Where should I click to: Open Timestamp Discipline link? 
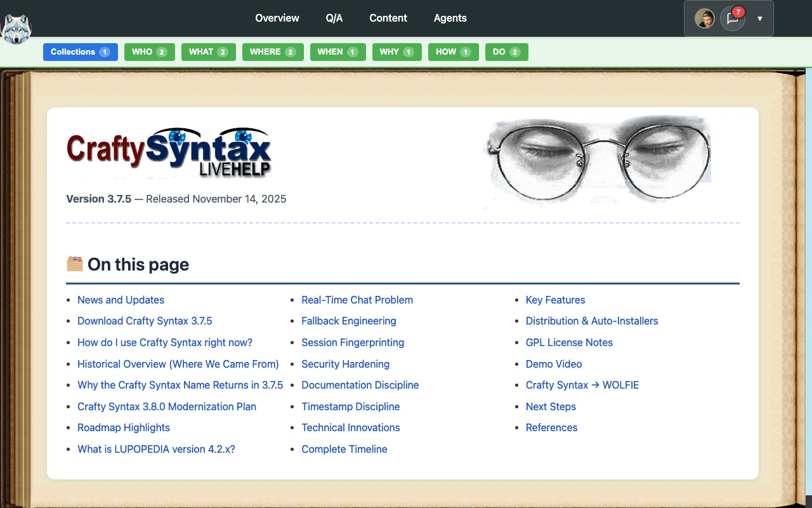pyautogui.click(x=351, y=406)
